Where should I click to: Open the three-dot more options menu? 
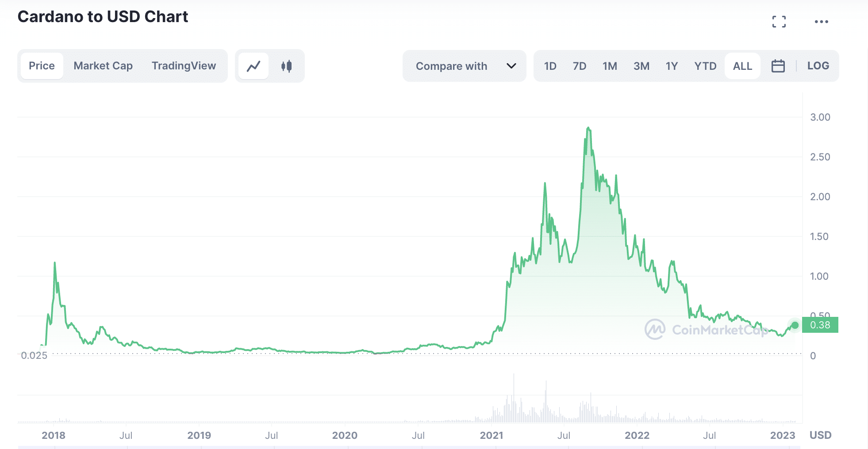click(x=821, y=22)
